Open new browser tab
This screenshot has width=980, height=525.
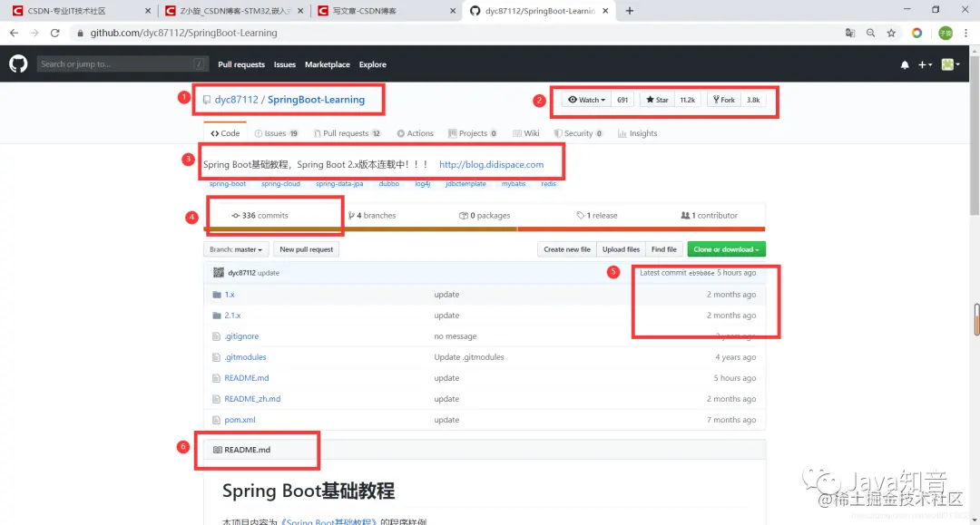point(630,11)
